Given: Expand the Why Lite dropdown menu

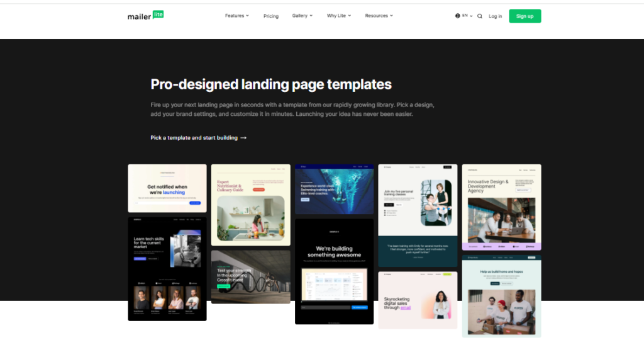Looking at the screenshot, I should pyautogui.click(x=339, y=16).
